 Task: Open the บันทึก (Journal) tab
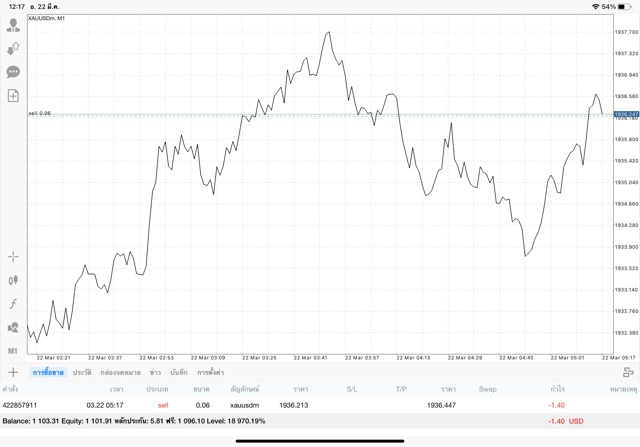pyautogui.click(x=179, y=372)
